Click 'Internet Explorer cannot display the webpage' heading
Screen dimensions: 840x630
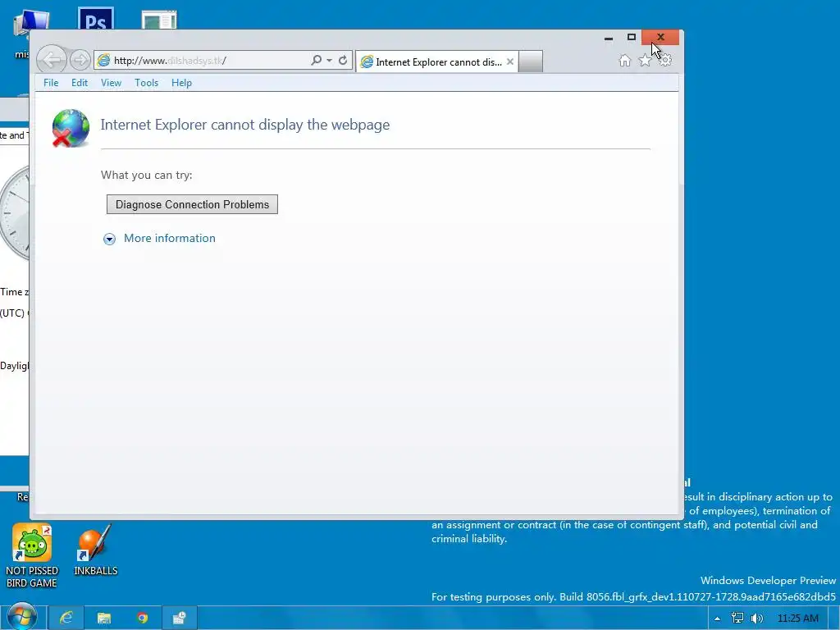point(245,125)
